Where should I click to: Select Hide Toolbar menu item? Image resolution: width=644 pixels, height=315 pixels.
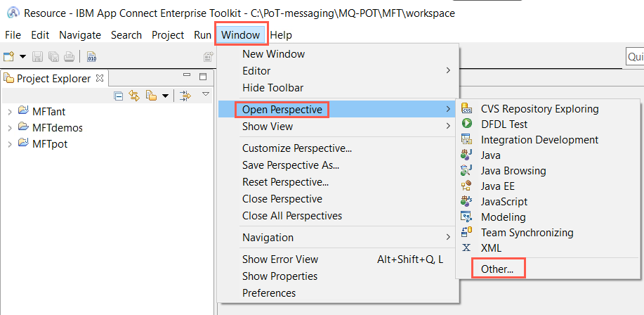pyautogui.click(x=338, y=88)
